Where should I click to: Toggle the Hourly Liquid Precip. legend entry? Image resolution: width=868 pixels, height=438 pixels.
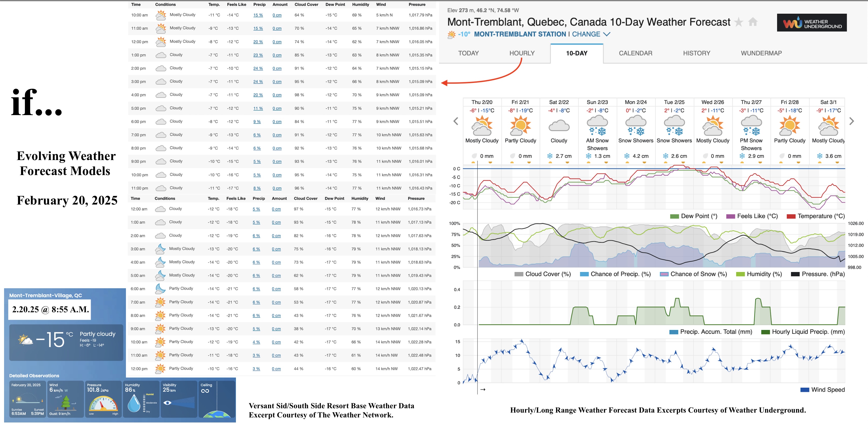click(803, 332)
